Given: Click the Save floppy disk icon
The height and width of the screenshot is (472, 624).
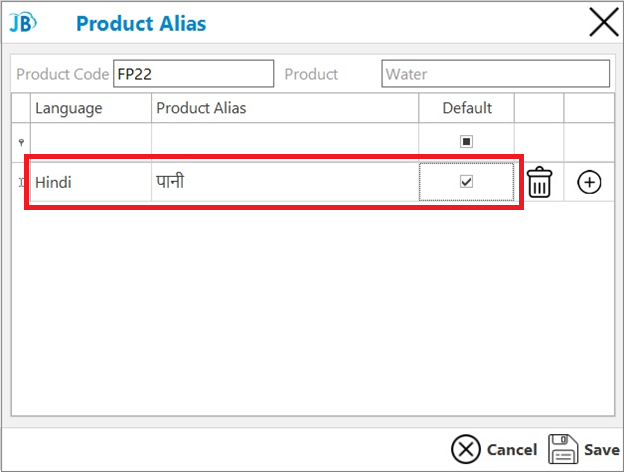Looking at the screenshot, I should click(x=563, y=449).
